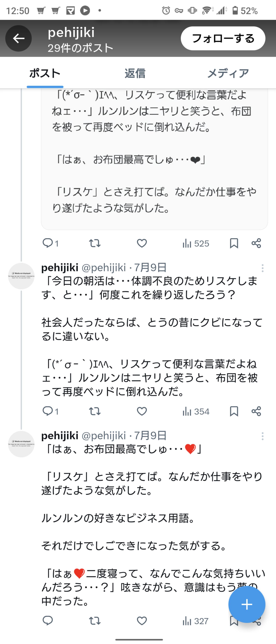View analytics showing 354 views
The height and width of the screenshot is (644, 276).
click(x=196, y=411)
